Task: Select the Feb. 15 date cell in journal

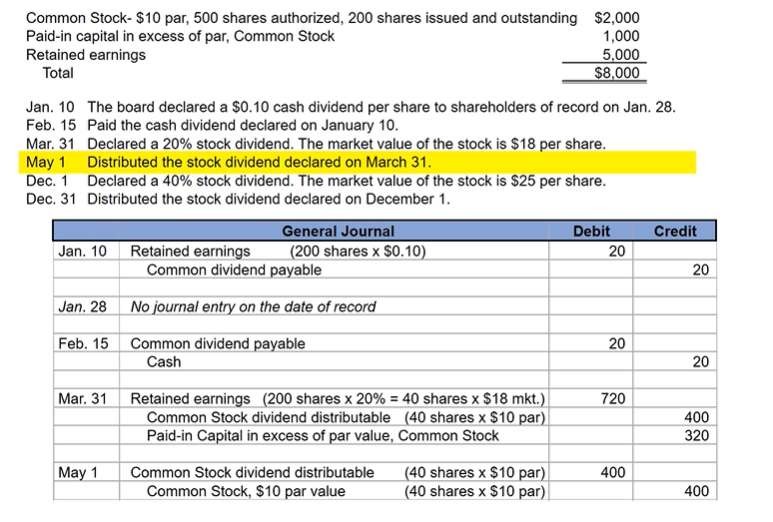Action: (82, 343)
